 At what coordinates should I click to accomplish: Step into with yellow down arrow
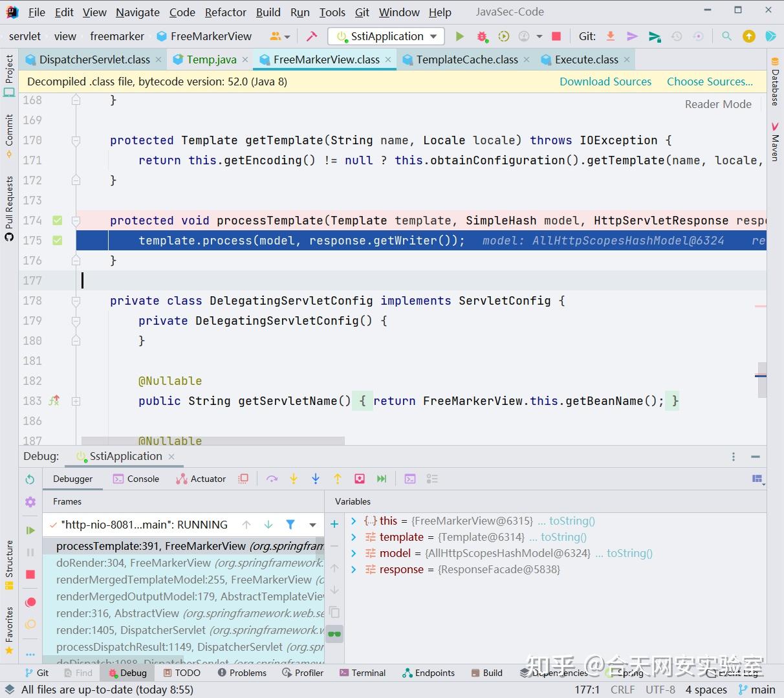(294, 479)
